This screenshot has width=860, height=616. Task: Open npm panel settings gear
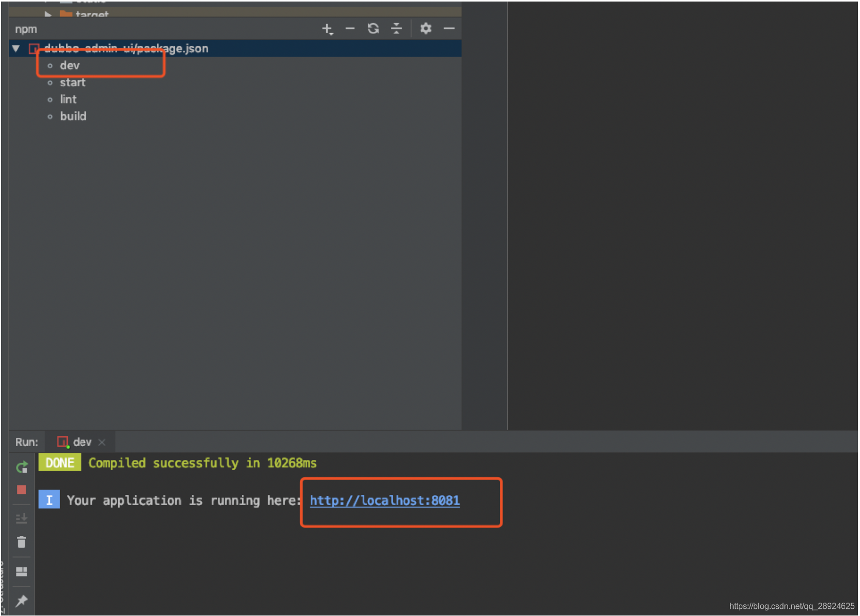click(425, 29)
